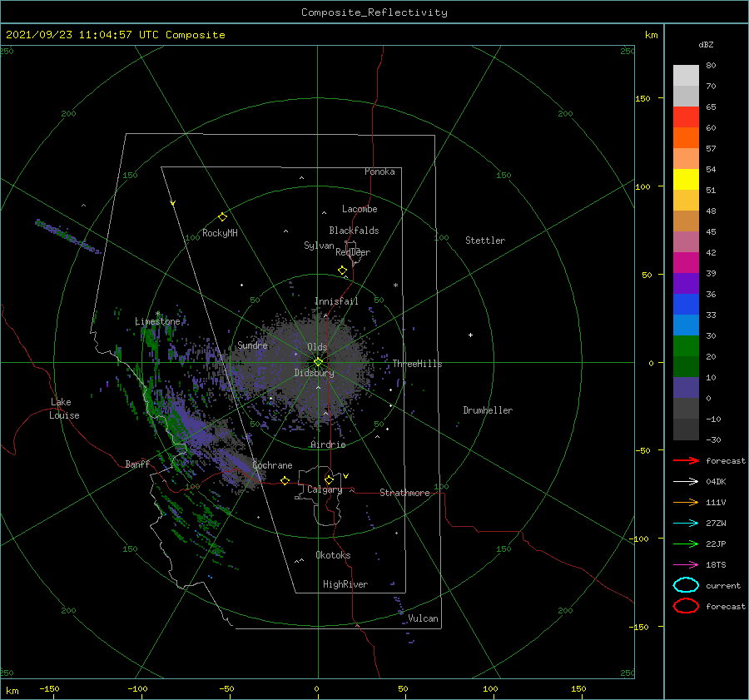This screenshot has width=749, height=700.
Task: Click the Calgary city label
Action: pos(325,489)
